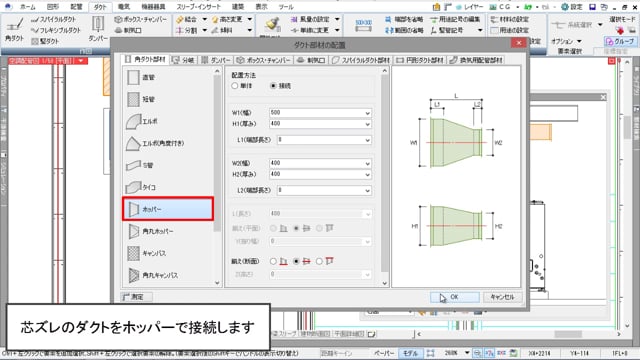Select the ホッパー hopper part

pyautogui.click(x=168, y=209)
